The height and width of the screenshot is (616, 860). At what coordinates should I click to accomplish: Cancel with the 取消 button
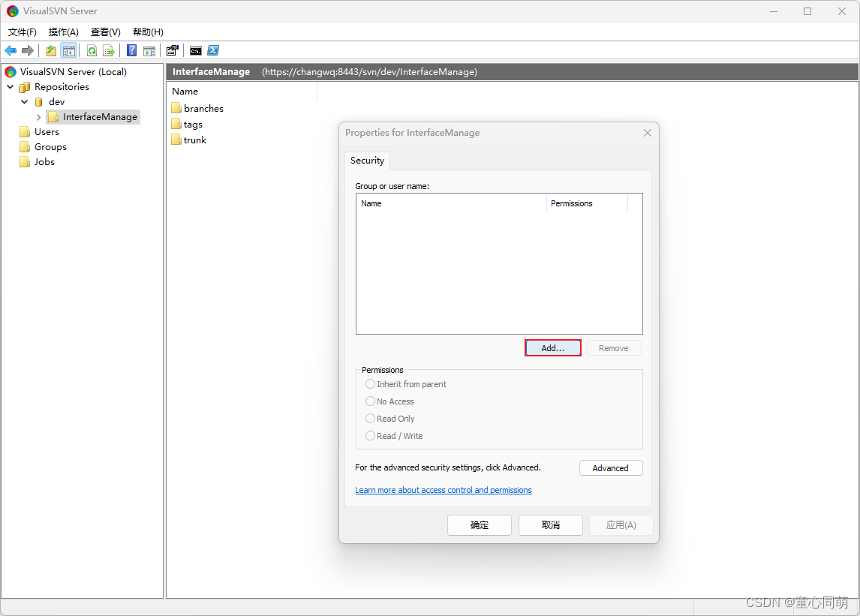pyautogui.click(x=551, y=525)
